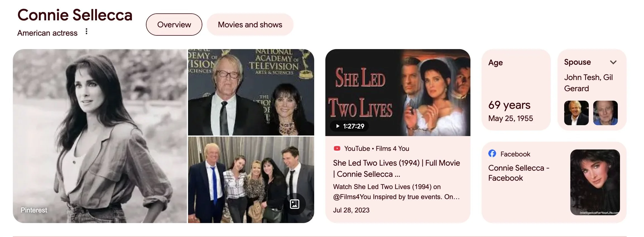Click the Age card showing 69 years
The width and height of the screenshot is (644, 237).
click(516, 90)
